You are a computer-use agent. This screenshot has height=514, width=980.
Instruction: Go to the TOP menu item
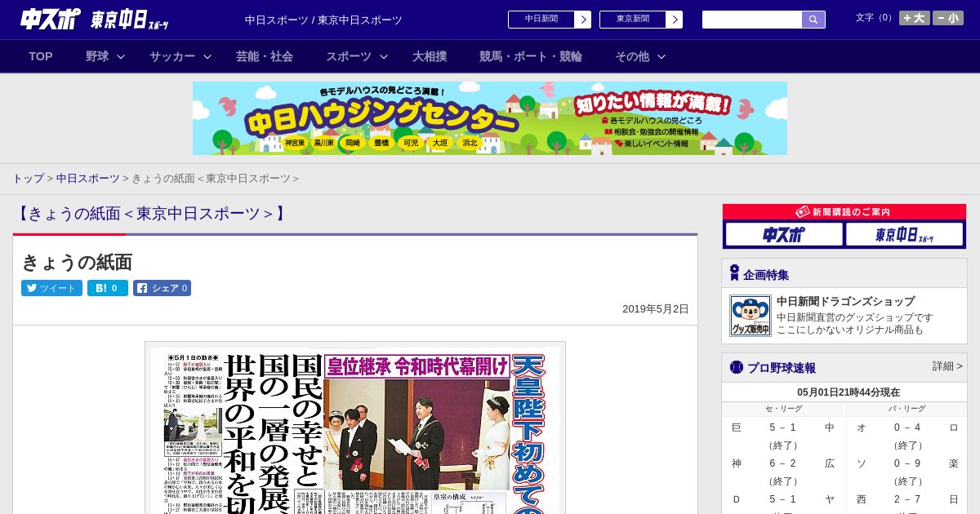click(41, 56)
